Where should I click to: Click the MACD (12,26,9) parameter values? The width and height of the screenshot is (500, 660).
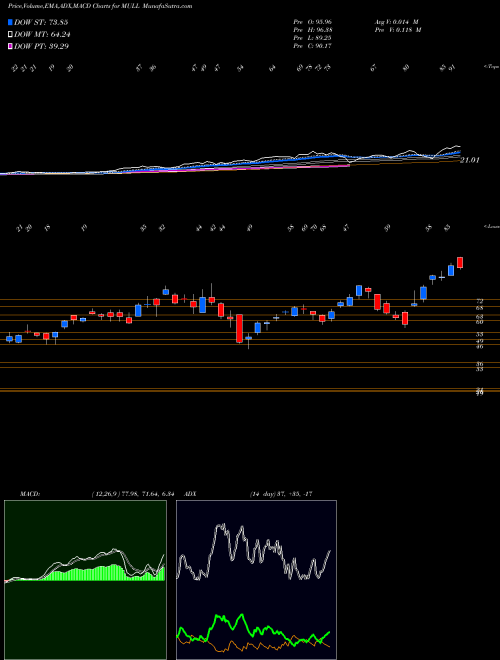point(131,494)
